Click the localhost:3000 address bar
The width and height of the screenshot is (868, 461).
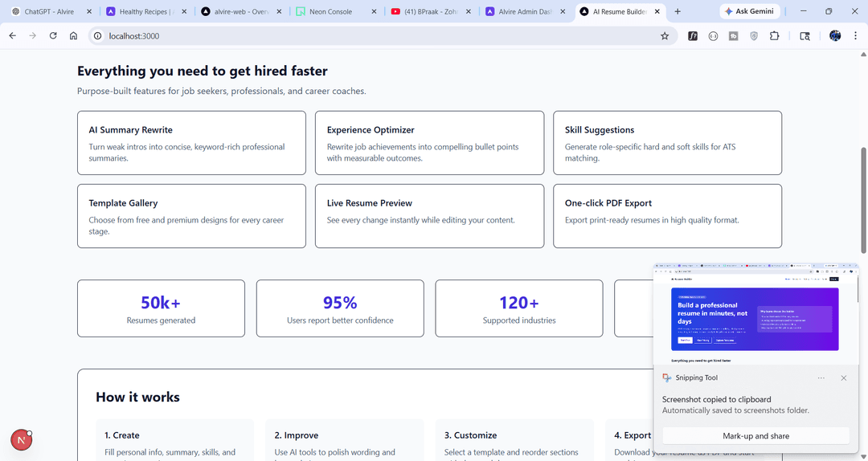[x=382, y=36]
